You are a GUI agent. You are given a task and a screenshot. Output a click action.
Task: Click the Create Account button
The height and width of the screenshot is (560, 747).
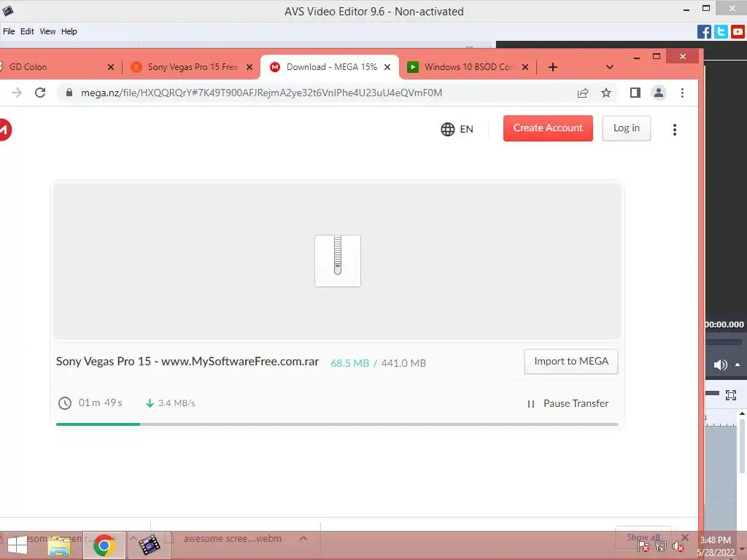(x=548, y=128)
